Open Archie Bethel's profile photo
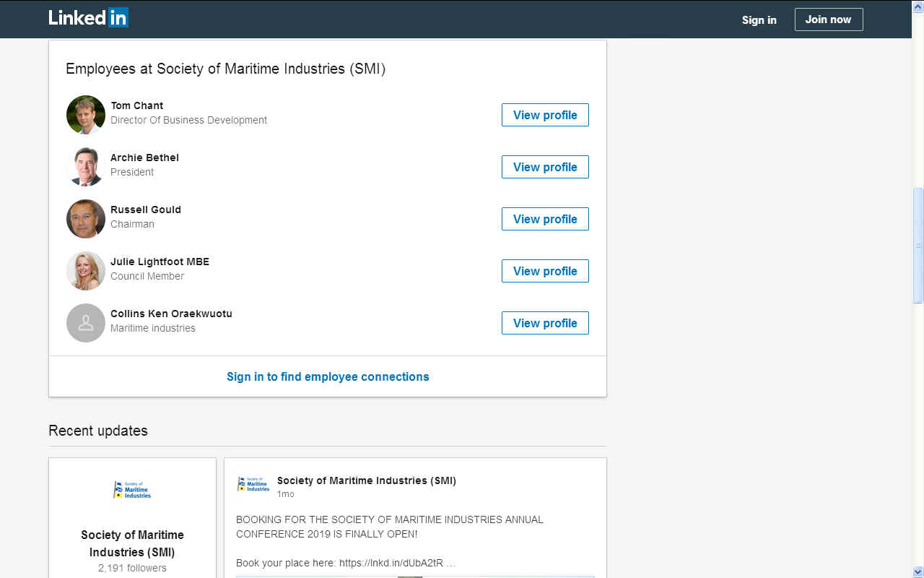 point(86,167)
